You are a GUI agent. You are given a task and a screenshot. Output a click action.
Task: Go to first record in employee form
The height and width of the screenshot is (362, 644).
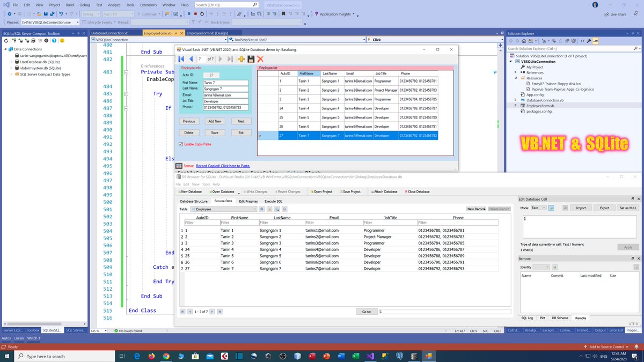181,59
